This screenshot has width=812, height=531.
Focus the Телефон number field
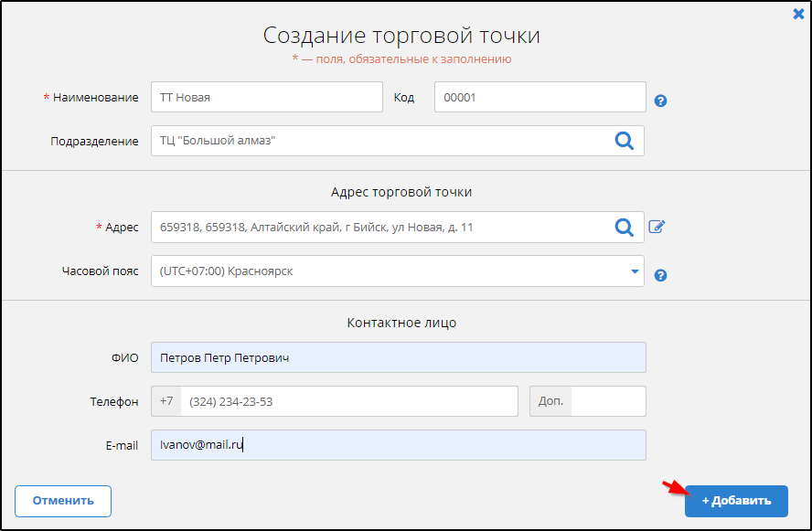(349, 401)
